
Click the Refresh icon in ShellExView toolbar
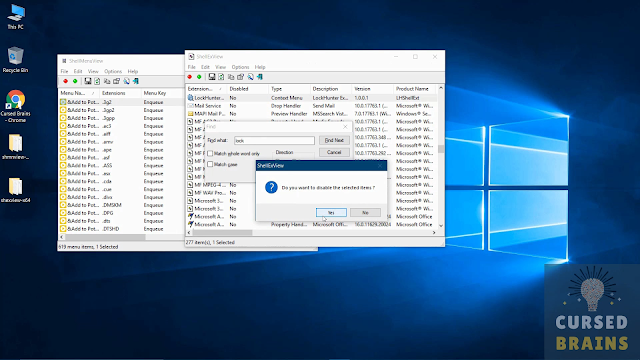221,77
